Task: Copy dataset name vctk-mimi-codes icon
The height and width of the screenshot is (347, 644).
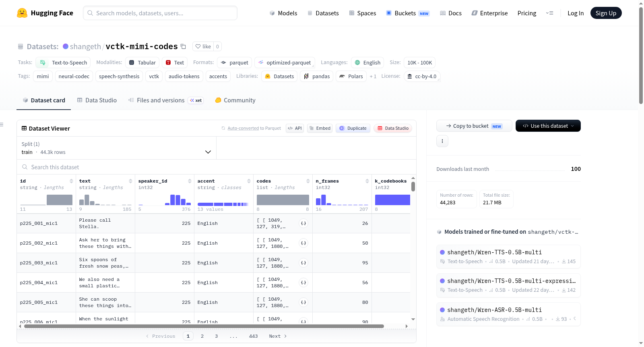Action: tap(183, 46)
